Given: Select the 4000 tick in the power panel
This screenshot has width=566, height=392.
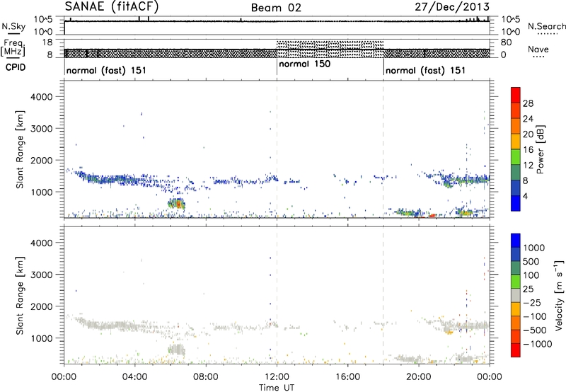Looking at the screenshot, I should point(41,97).
